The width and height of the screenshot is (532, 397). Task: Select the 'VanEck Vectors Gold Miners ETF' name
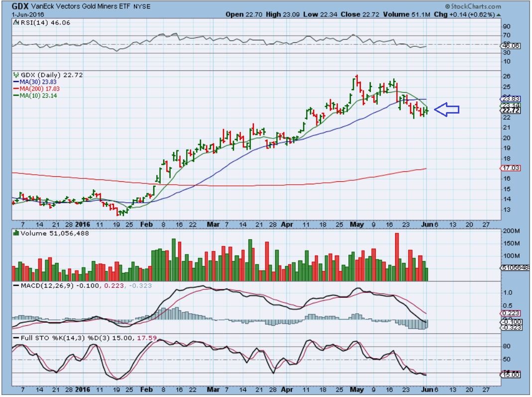coord(81,6)
